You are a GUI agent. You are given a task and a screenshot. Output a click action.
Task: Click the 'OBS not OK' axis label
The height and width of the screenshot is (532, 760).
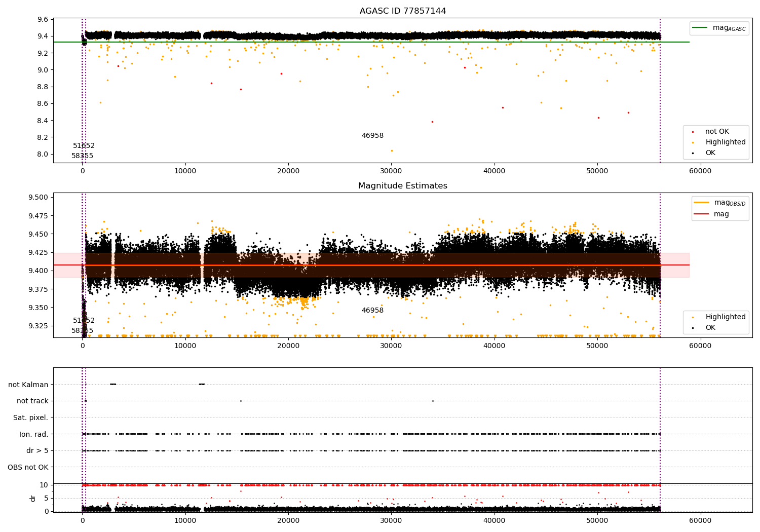(x=28, y=467)
